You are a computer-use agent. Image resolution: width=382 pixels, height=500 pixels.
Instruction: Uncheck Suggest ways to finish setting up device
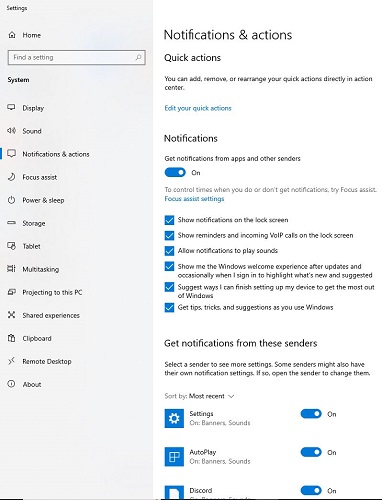click(x=169, y=287)
